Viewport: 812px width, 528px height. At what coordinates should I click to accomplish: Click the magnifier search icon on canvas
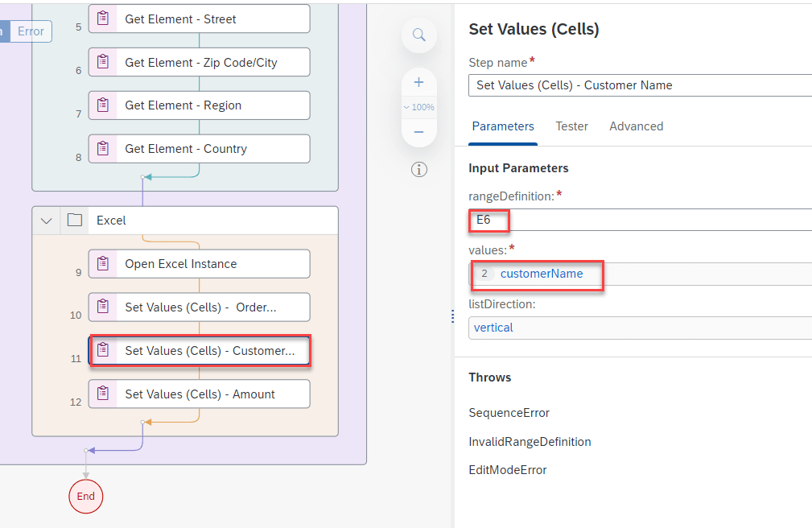point(418,35)
